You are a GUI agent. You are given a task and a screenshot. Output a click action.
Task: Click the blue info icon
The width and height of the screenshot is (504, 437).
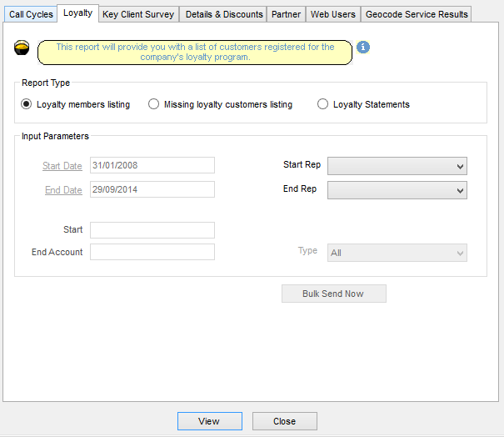[x=363, y=48]
